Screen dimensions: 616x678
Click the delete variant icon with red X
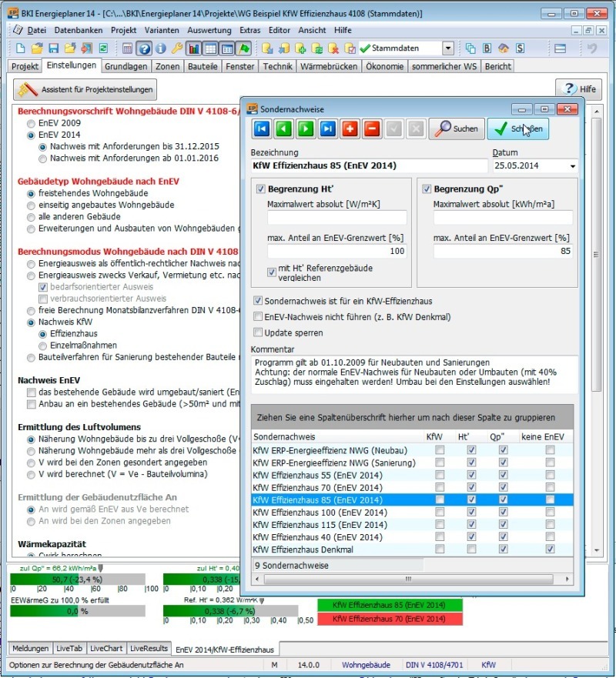(x=333, y=48)
